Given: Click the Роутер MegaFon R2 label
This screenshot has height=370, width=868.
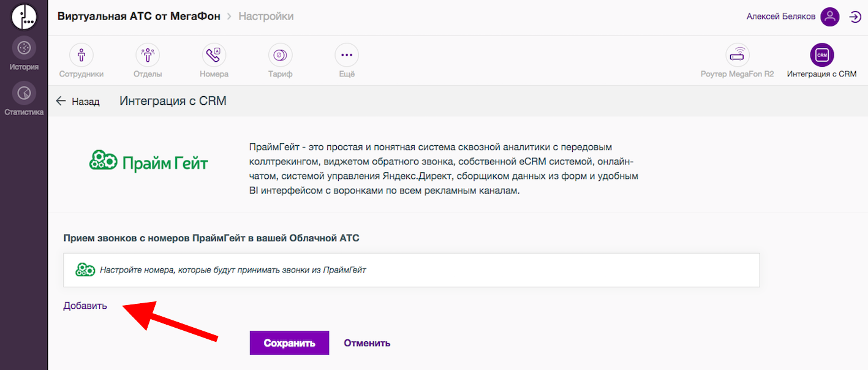Looking at the screenshot, I should (738, 74).
